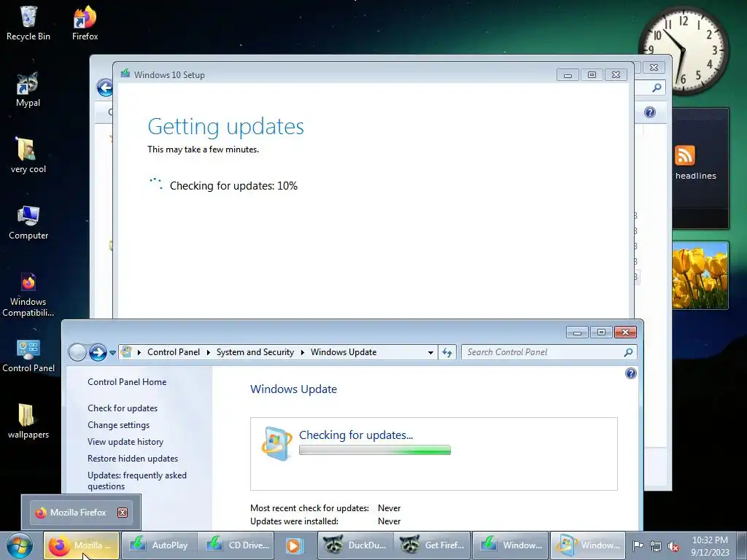Image resolution: width=747 pixels, height=560 pixels.
Task: Switch to Windows 10 Setup taskbar button
Action: pos(511,545)
